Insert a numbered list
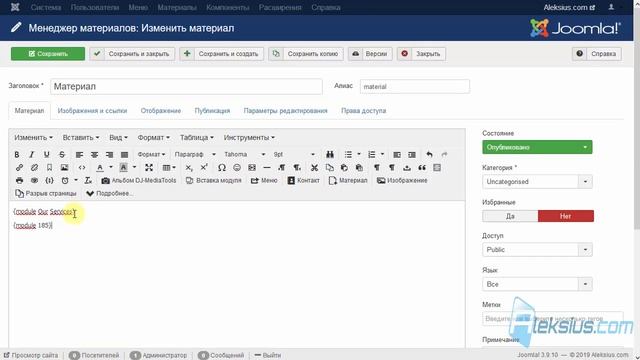Viewport: 640px width, 360px height. 371,155
